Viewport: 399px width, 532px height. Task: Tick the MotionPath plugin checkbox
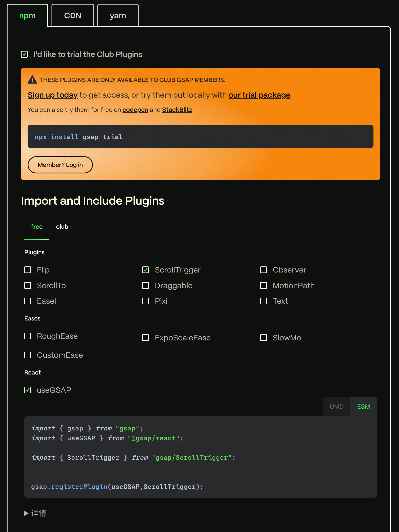coord(263,285)
